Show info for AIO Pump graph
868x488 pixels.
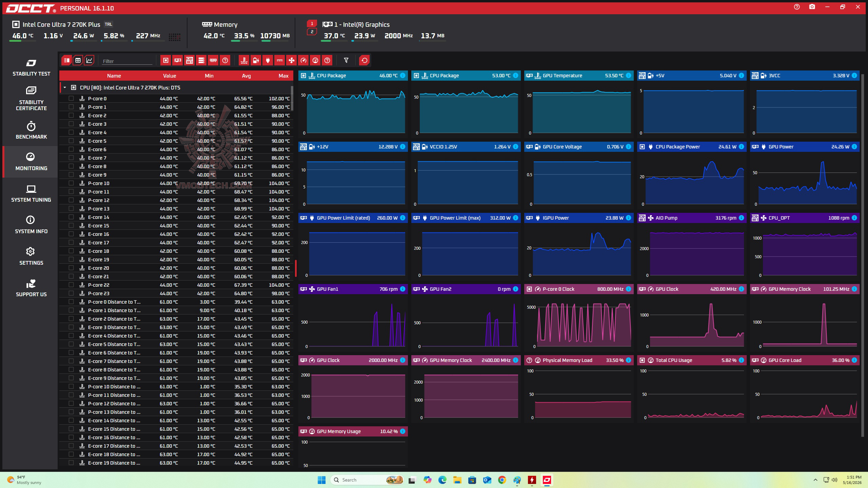click(x=741, y=218)
